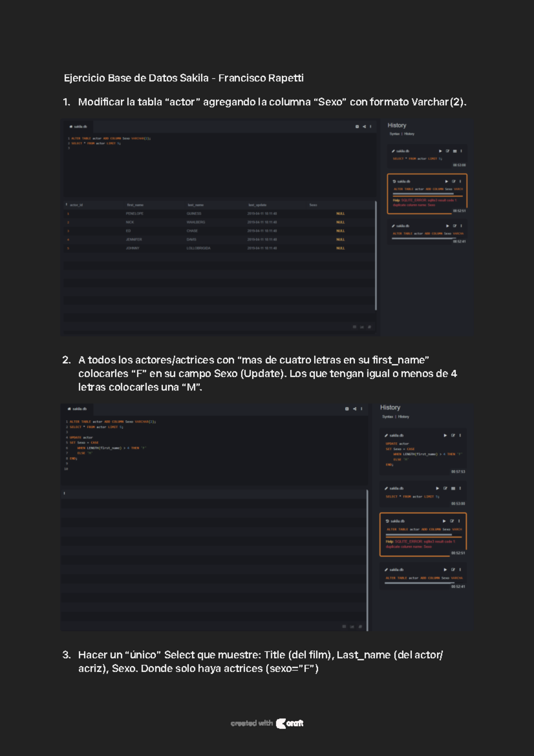Click the UPDATE actor line in SQL editor
The width and height of the screenshot is (534, 756).
coord(81,438)
